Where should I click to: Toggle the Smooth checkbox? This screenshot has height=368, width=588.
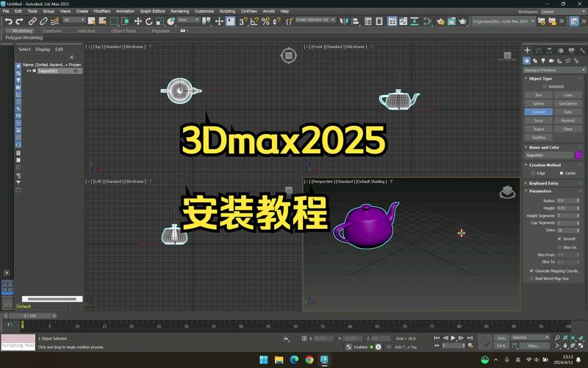pos(559,238)
